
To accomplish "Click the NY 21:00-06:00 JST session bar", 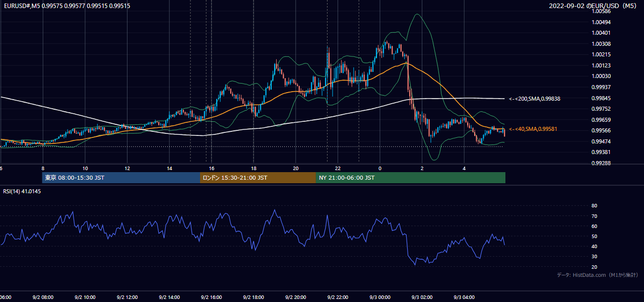I will 411,178.
